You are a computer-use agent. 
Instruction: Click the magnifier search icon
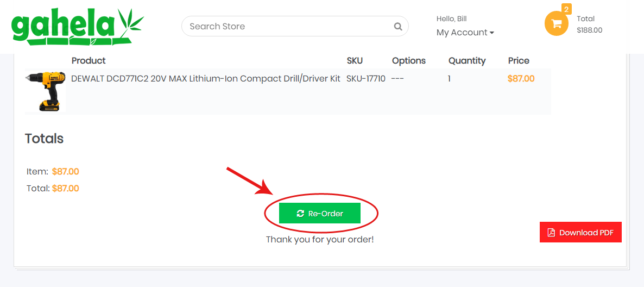click(x=398, y=26)
